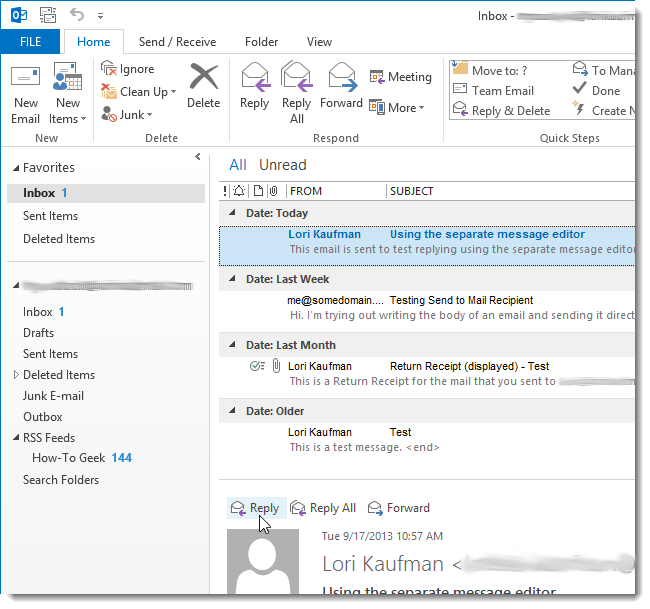Click Reply in the reading pane

(x=257, y=508)
